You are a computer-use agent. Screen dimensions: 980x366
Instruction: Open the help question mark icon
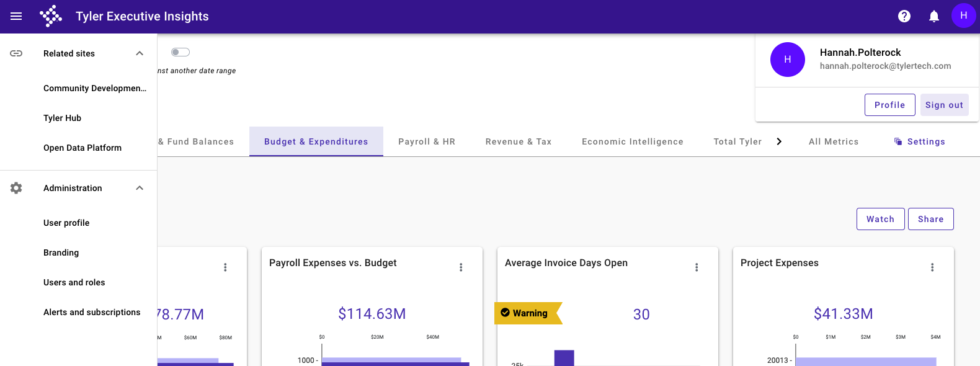click(x=904, y=16)
